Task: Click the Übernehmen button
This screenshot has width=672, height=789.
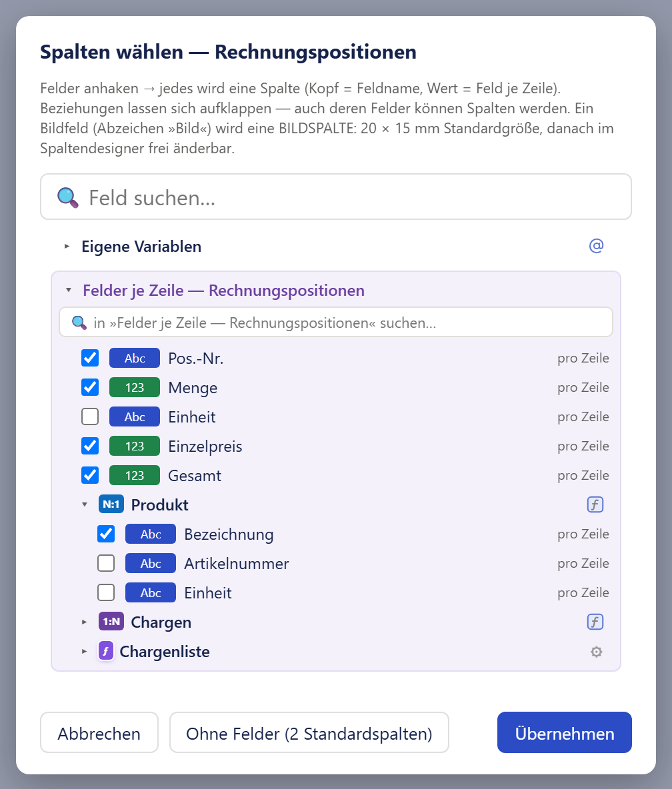Action: pyautogui.click(x=564, y=732)
